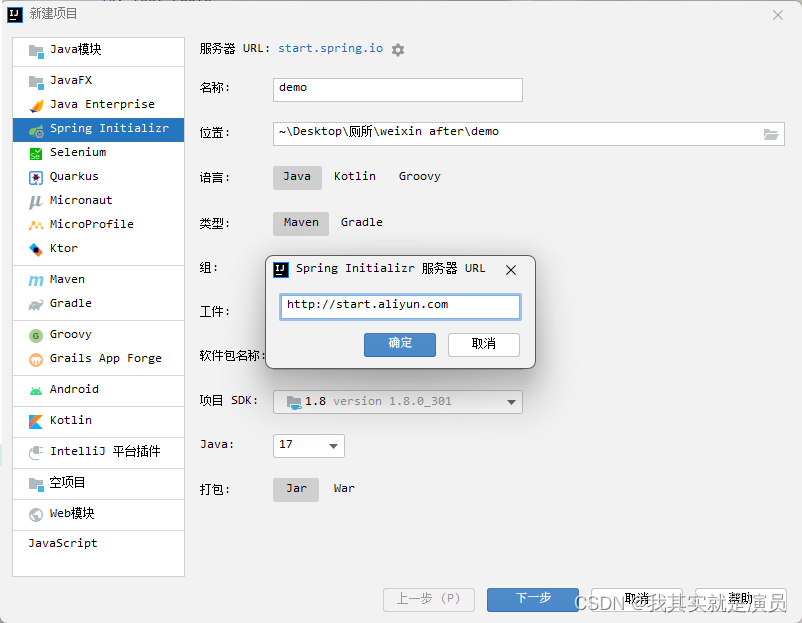
Task: Click the 名称 field containing demo
Action: pos(397,90)
